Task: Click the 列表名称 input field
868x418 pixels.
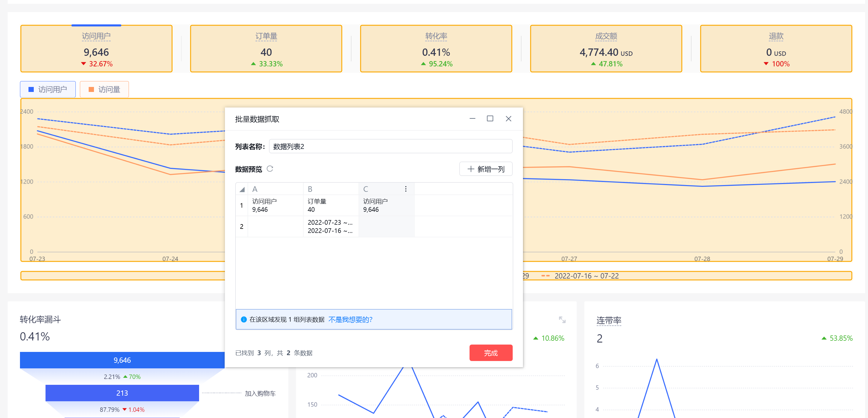Action: (x=390, y=146)
